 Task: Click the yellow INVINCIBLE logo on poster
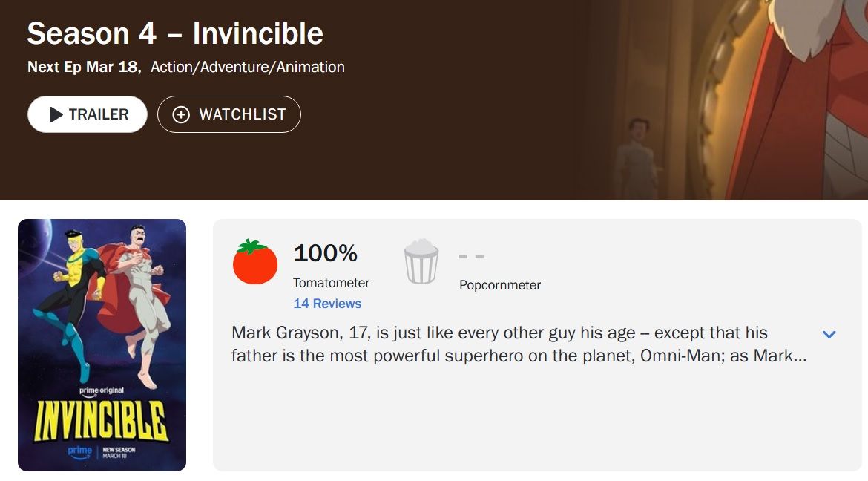click(x=101, y=421)
